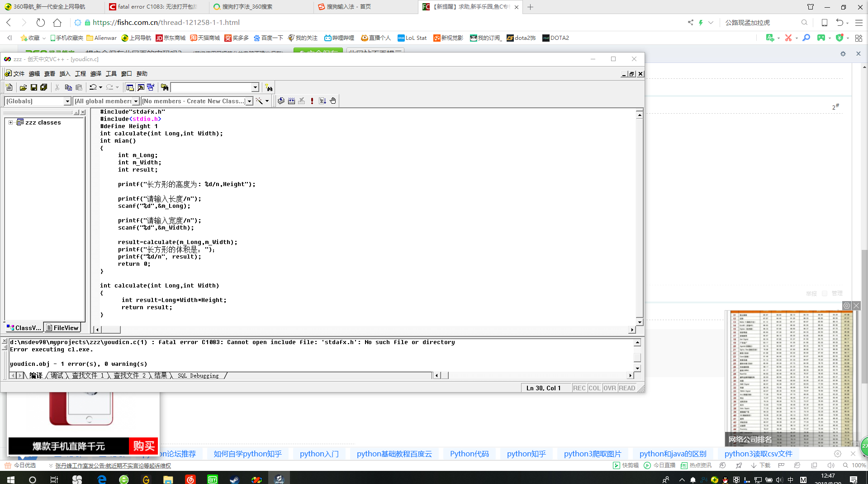Open File Explorer from the taskbar

(x=168, y=479)
